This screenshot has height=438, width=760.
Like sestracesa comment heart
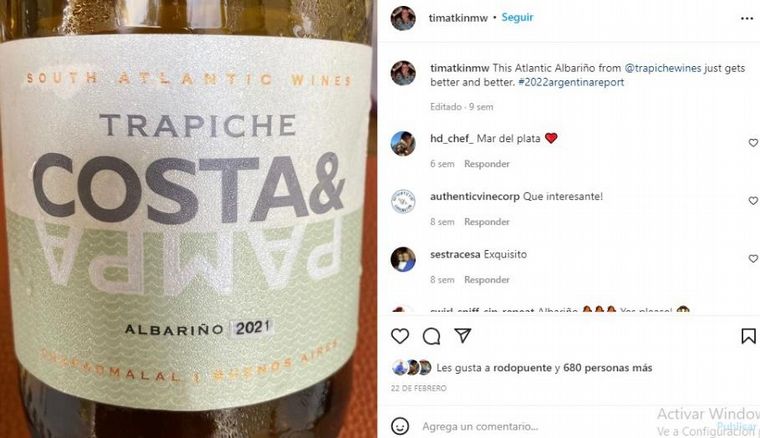click(x=753, y=259)
